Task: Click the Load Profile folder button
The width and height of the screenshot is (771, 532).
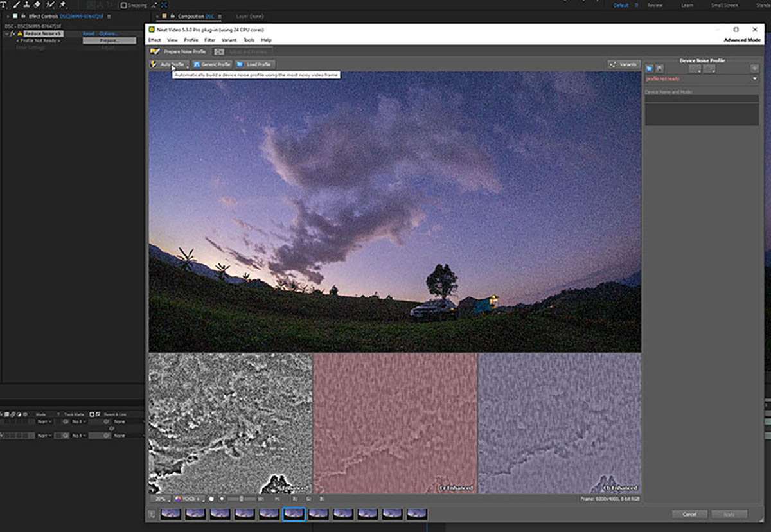Action: tap(254, 64)
